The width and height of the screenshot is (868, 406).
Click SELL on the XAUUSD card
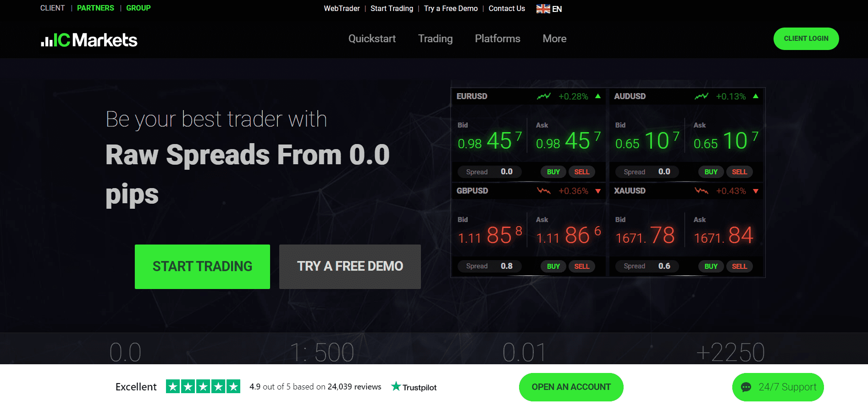pyautogui.click(x=740, y=266)
